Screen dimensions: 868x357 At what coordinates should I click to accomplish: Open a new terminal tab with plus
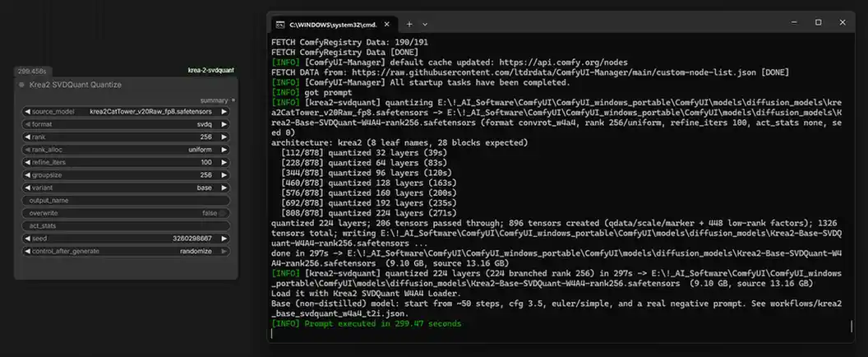tap(409, 25)
